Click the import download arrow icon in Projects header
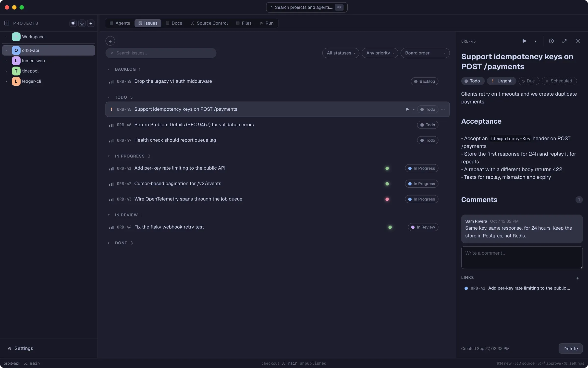Screen dimensions: 588x368 point(82,23)
